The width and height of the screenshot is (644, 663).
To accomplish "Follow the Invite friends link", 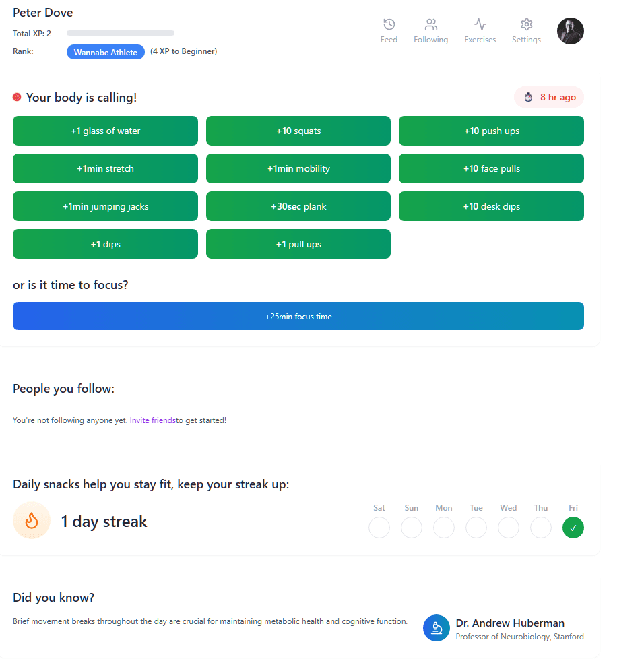I will click(x=152, y=420).
